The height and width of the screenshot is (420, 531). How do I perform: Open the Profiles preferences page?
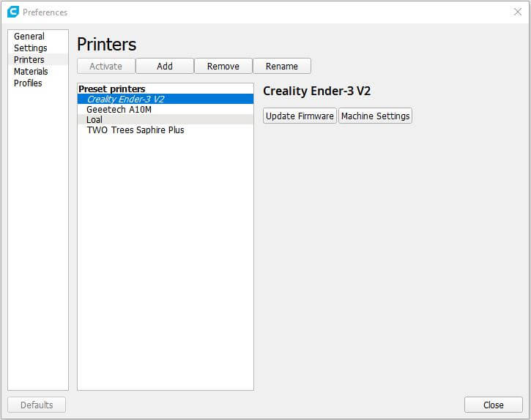tap(28, 83)
